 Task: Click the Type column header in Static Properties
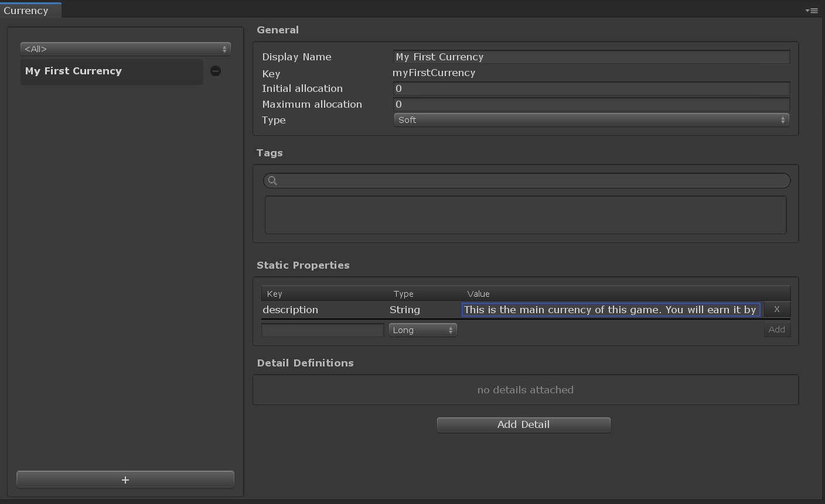click(x=404, y=294)
